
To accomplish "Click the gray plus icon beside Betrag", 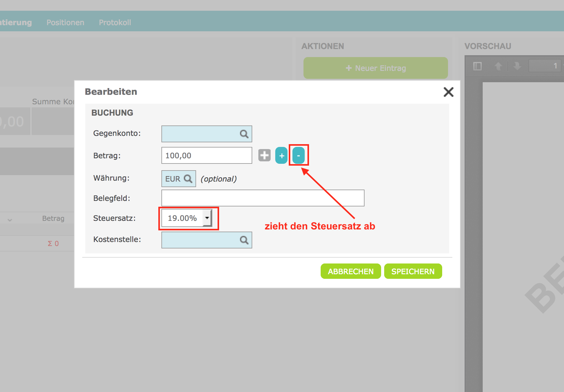I will (x=264, y=156).
